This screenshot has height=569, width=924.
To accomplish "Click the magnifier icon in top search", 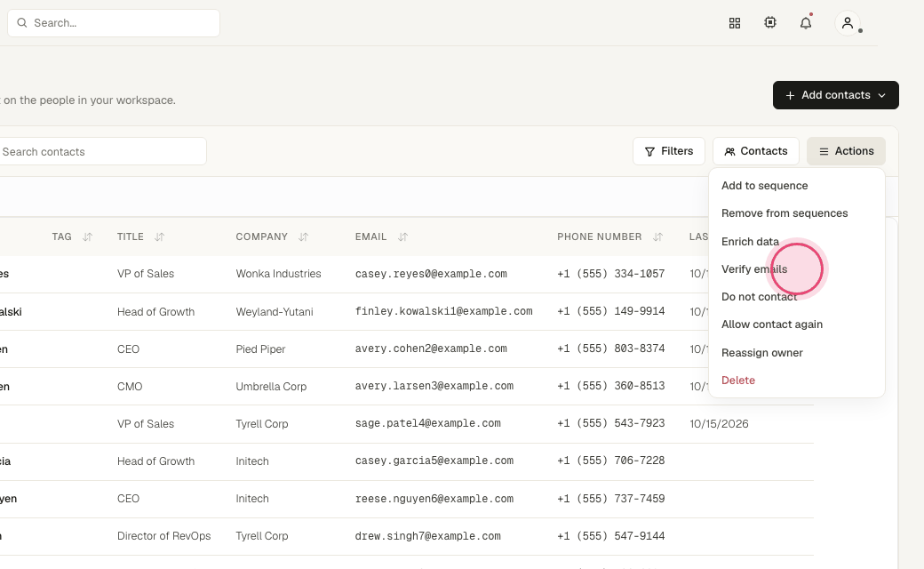I will pyautogui.click(x=22, y=23).
